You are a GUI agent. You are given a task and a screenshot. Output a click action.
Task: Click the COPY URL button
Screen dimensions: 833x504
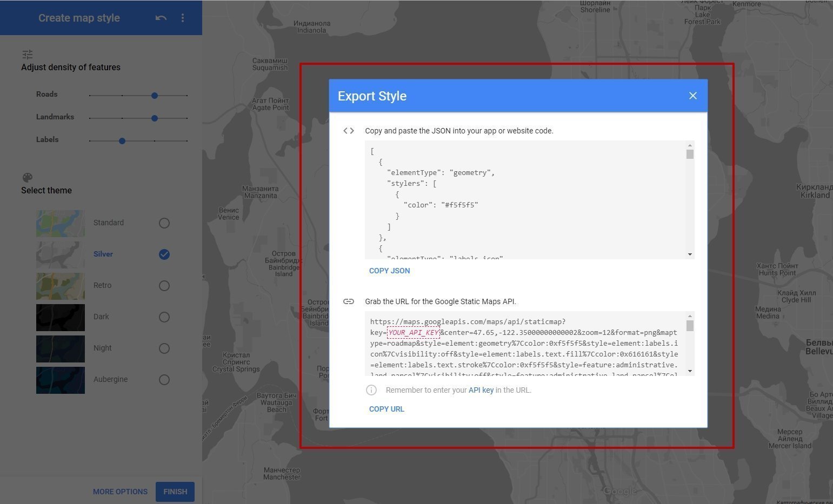pyautogui.click(x=386, y=409)
